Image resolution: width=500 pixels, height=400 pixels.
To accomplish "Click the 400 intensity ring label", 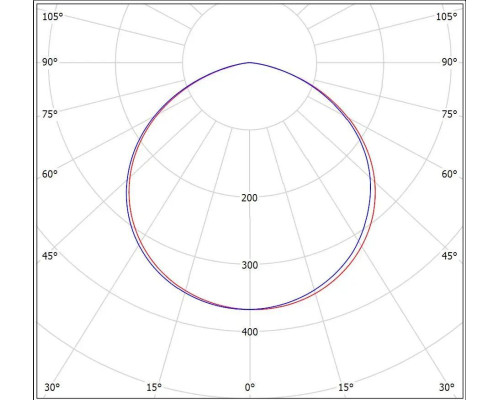I will click(249, 332).
